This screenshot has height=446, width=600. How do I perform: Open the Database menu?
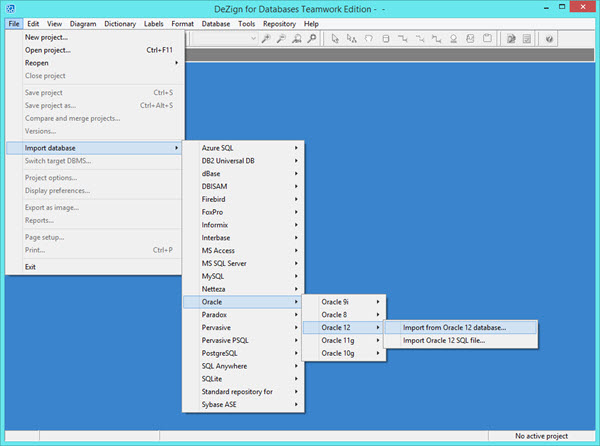pyautogui.click(x=216, y=24)
